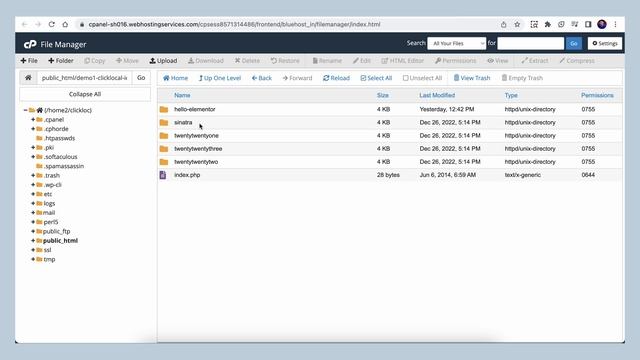
Task: Click the Back navigation button
Action: [262, 78]
